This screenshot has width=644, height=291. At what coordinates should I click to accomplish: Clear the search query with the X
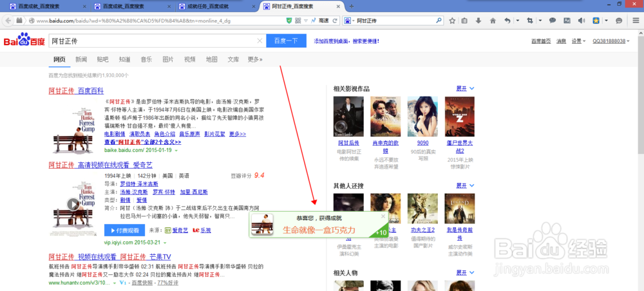pyautogui.click(x=260, y=41)
